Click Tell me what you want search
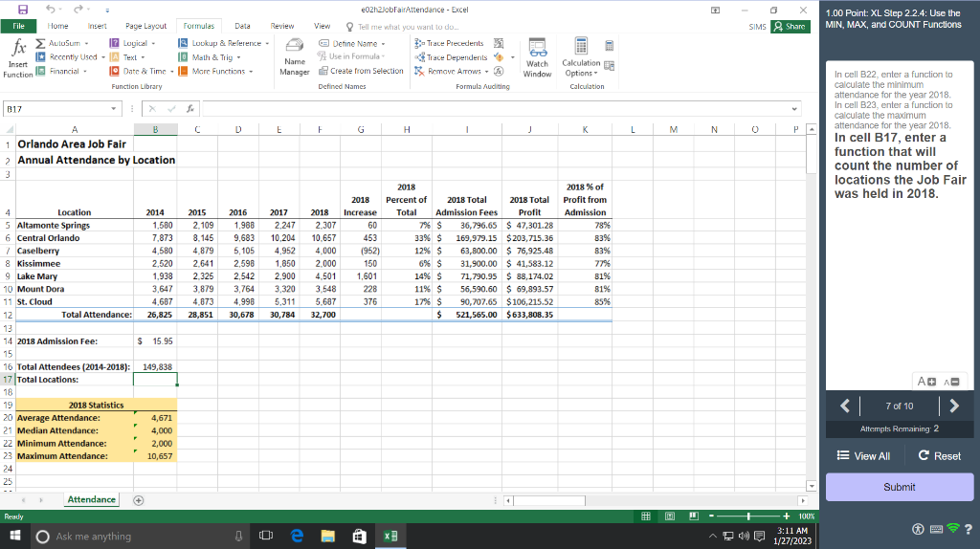Viewport: 980px width, 549px height. pos(408,27)
